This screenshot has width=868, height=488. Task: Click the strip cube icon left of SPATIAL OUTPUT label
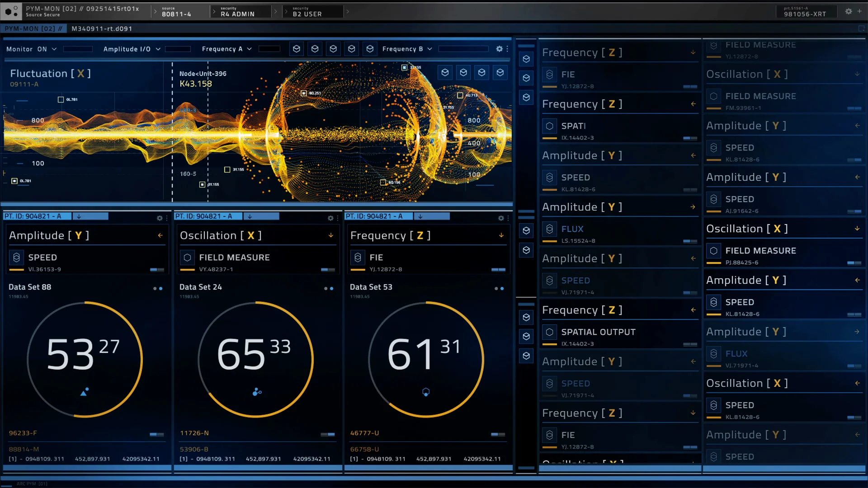[526, 336]
